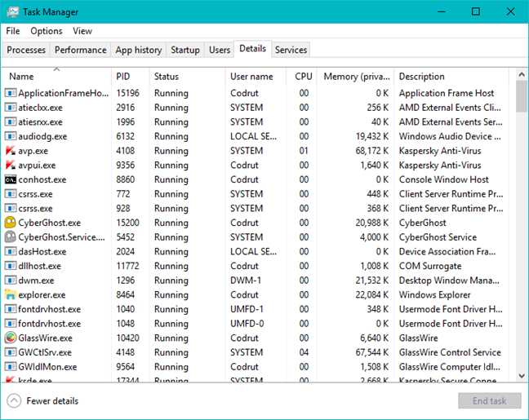Screen dimensions: 529x420
Task: Select the avp.exe process name
Action: 33,151
